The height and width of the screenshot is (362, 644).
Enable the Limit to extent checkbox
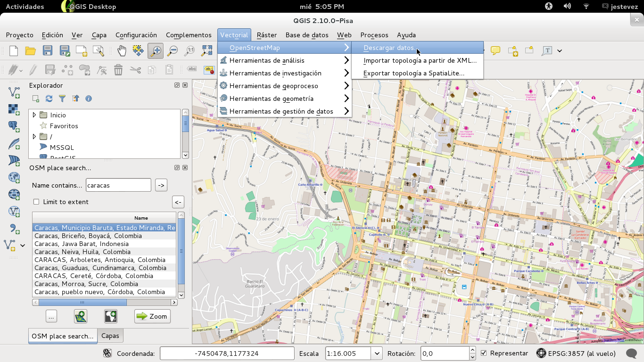click(36, 202)
